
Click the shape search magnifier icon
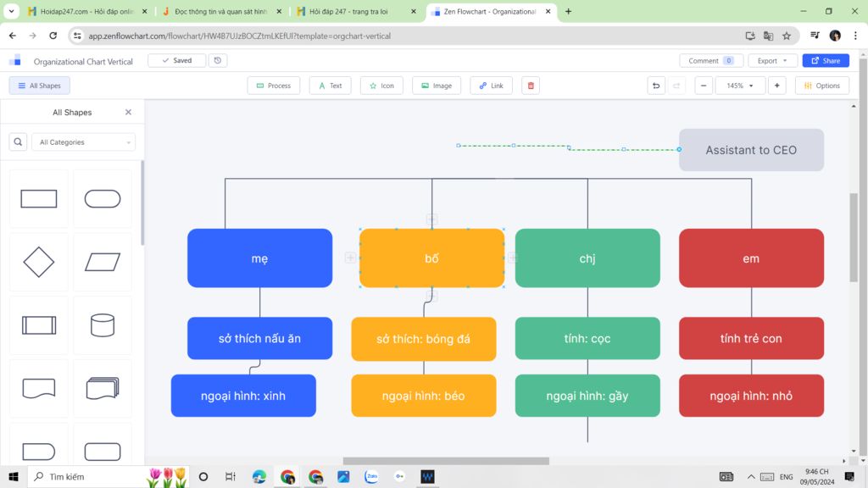pyautogui.click(x=18, y=142)
